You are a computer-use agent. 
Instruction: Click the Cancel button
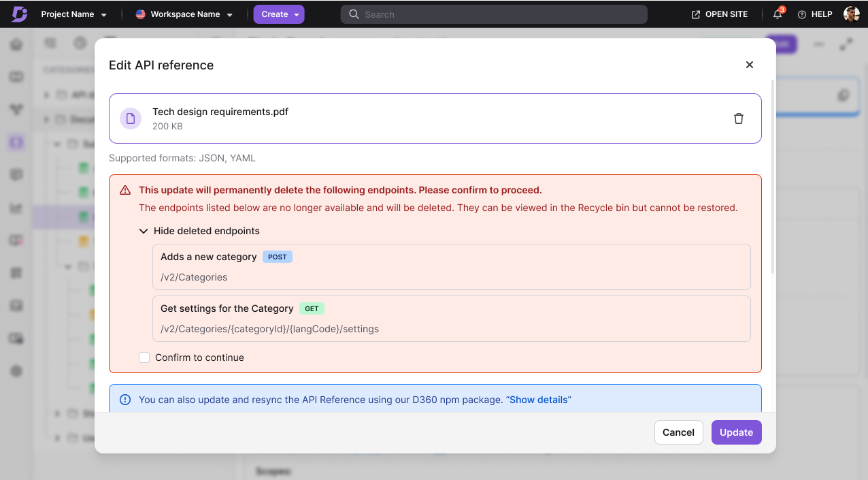(x=678, y=432)
